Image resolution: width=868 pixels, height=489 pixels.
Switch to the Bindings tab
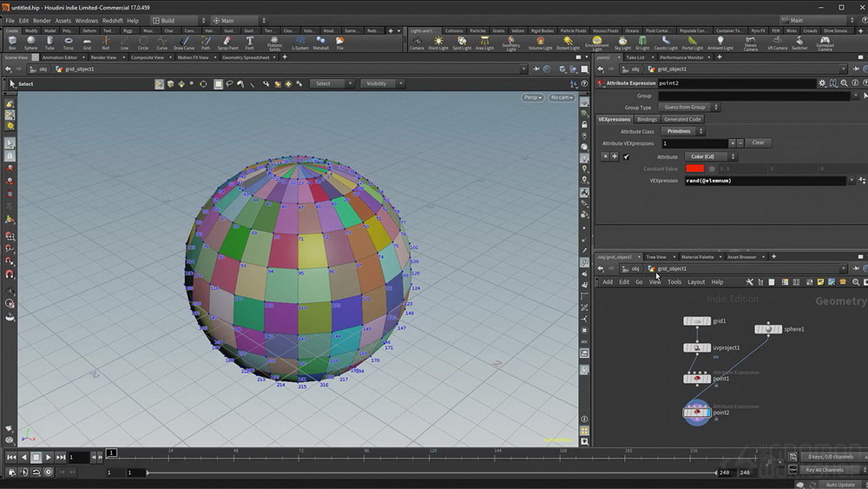click(x=647, y=119)
